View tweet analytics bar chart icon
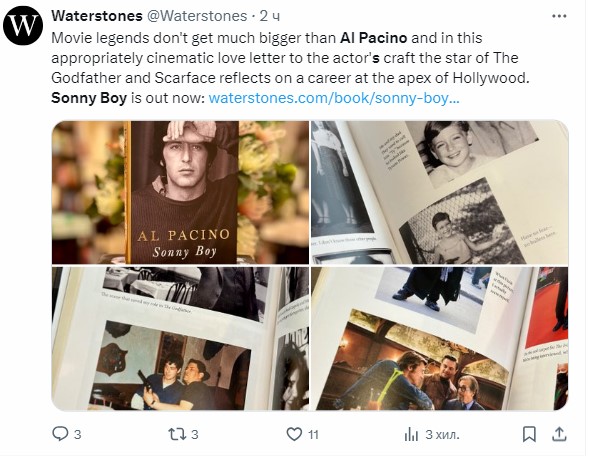This screenshot has height=456, width=607. 411,435
